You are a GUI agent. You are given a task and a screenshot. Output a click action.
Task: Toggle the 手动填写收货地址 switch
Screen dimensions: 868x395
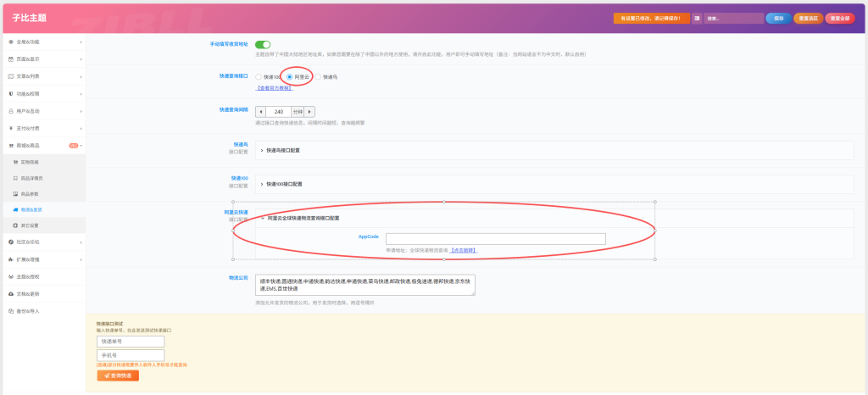coord(263,45)
